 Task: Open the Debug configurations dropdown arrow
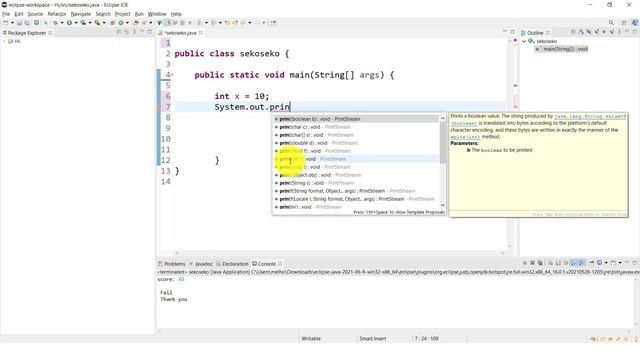(62, 23)
